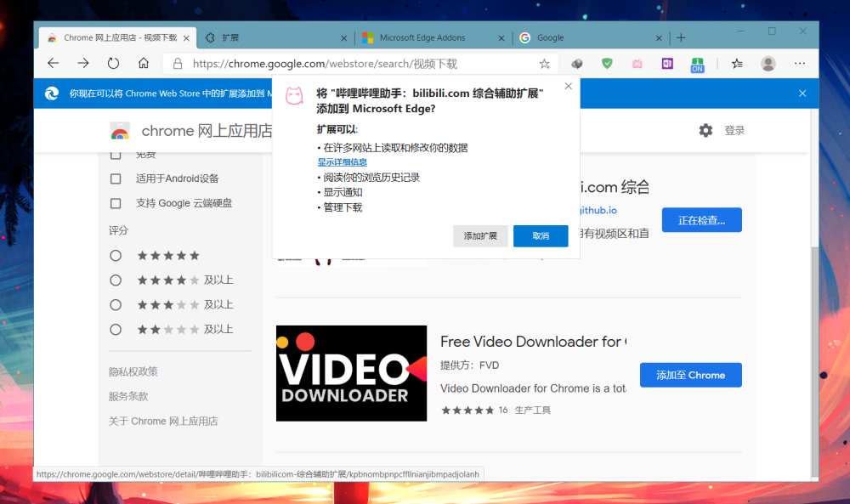The width and height of the screenshot is (850, 504).
Task: Select the three stars 及以上 radio button
Action: point(116,304)
